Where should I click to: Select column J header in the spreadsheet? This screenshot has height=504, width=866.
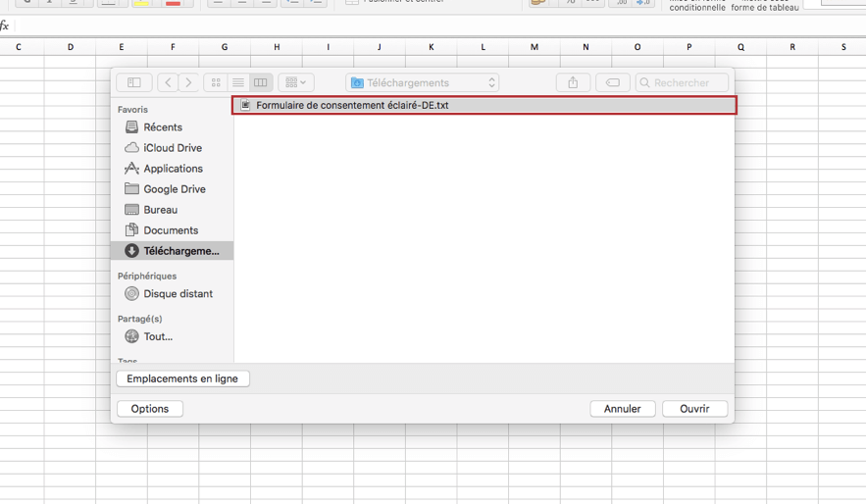click(x=380, y=47)
